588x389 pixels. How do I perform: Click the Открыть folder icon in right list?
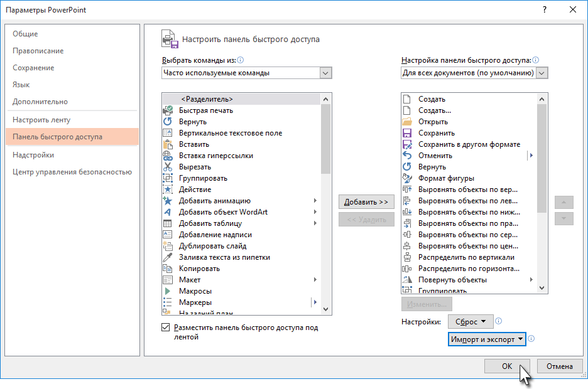click(407, 122)
